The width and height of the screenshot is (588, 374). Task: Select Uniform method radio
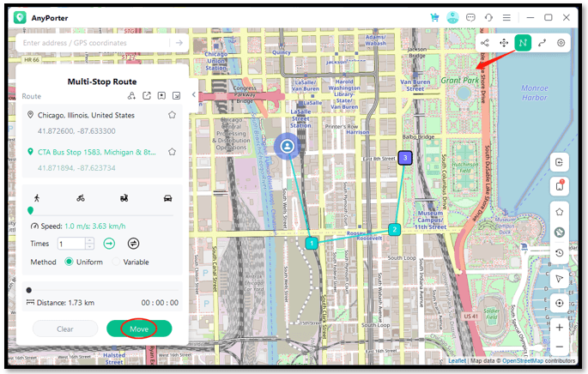[69, 262]
